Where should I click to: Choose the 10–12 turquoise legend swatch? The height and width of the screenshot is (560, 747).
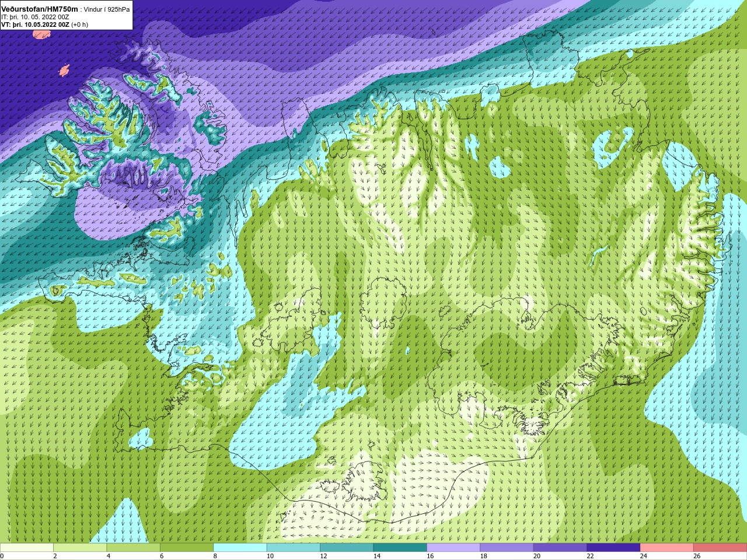tap(294, 548)
